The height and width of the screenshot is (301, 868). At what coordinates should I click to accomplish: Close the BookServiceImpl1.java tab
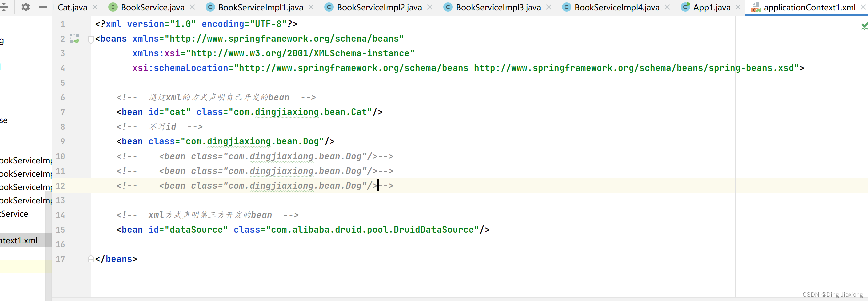coord(311,7)
